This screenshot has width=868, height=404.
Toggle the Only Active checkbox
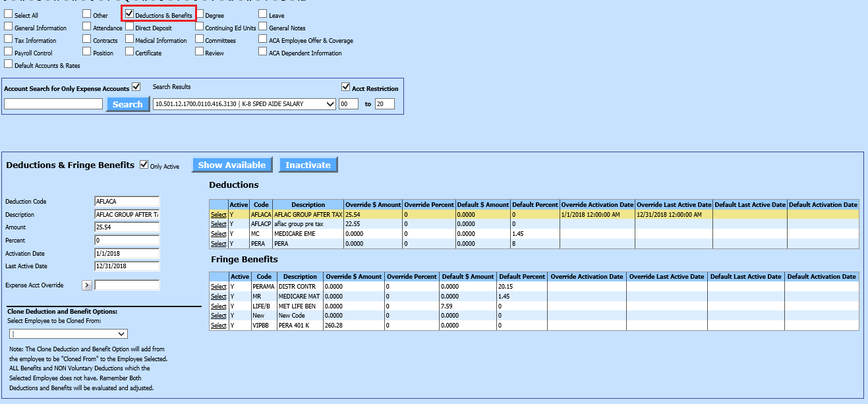coord(144,165)
